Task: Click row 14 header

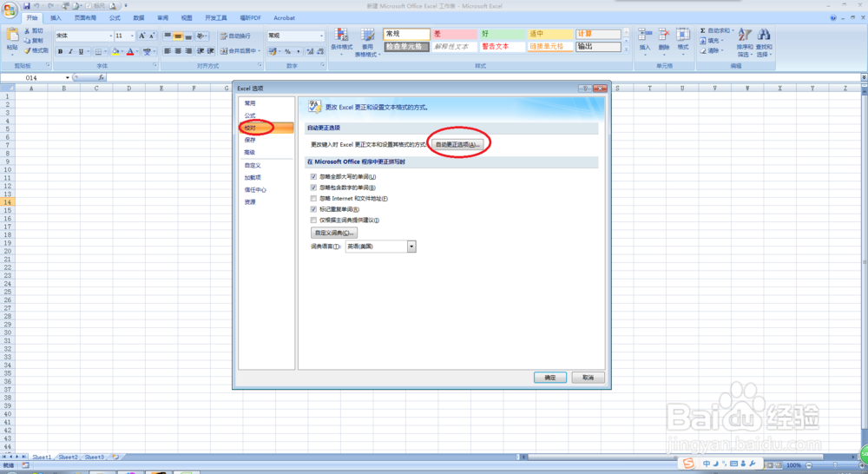Action: (x=8, y=202)
